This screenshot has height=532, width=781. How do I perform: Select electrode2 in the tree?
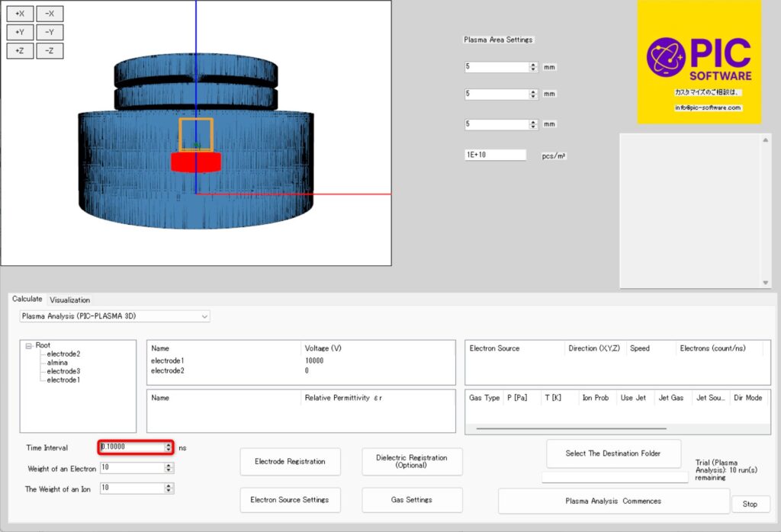tap(63, 354)
